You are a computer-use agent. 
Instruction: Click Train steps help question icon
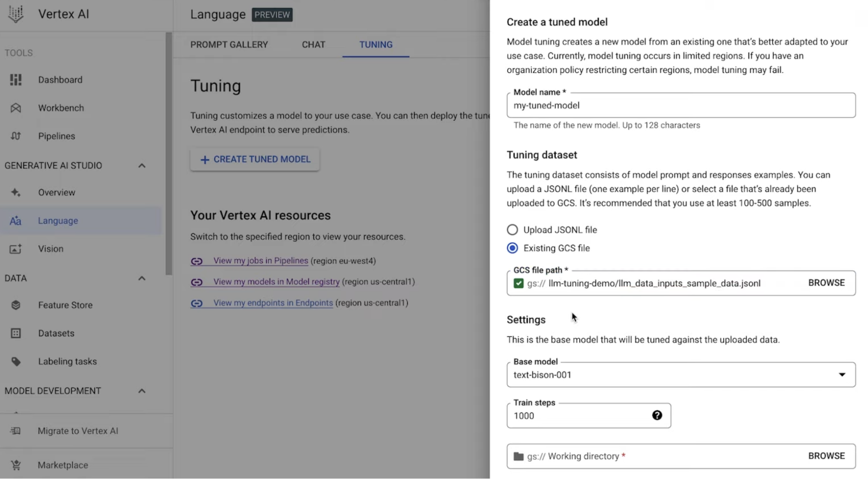point(657,416)
